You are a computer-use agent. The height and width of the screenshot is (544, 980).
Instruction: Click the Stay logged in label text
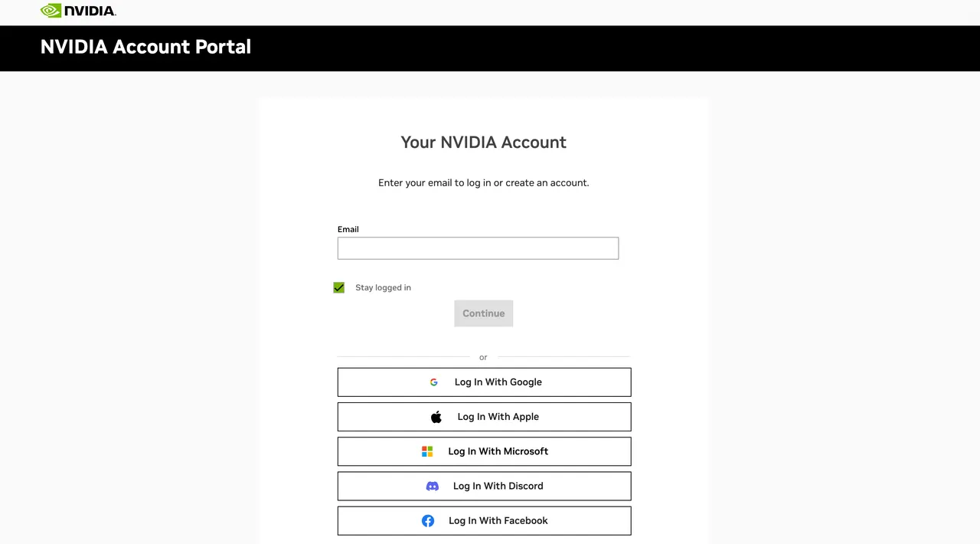[x=383, y=287]
